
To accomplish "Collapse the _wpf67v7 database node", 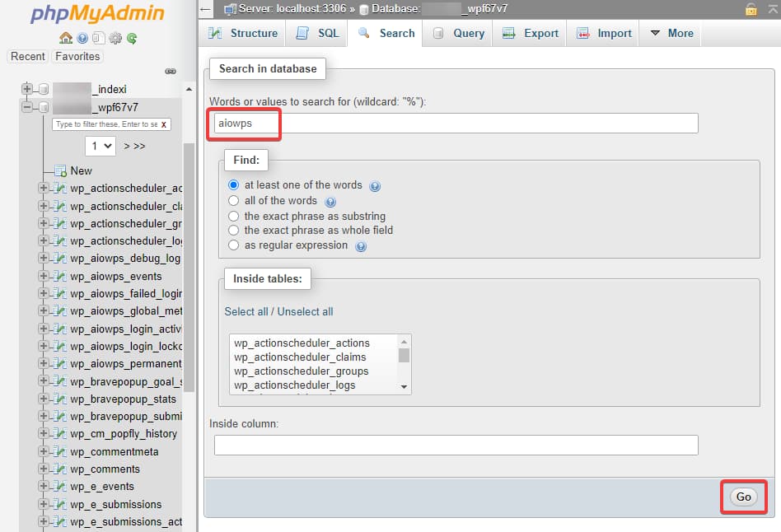I will click(x=27, y=106).
